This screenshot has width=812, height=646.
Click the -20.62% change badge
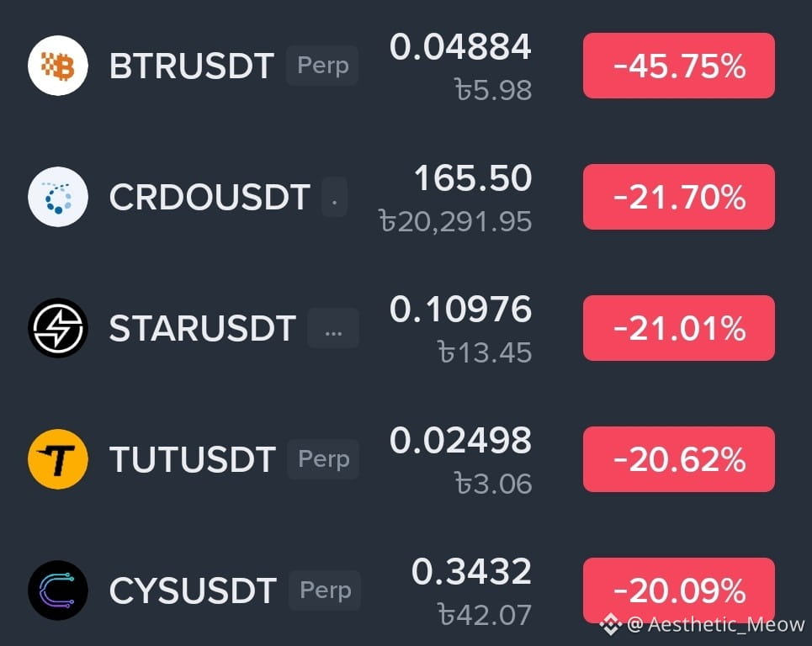(x=679, y=459)
